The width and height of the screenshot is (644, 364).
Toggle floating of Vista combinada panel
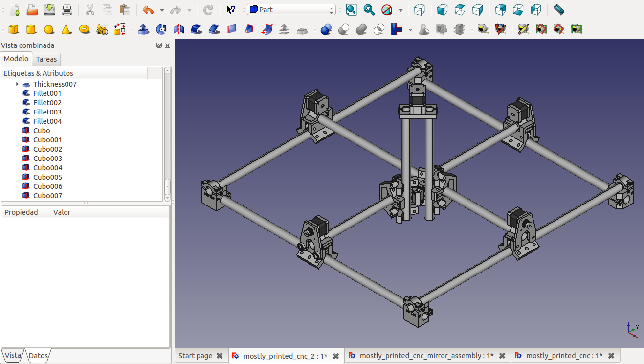click(159, 45)
